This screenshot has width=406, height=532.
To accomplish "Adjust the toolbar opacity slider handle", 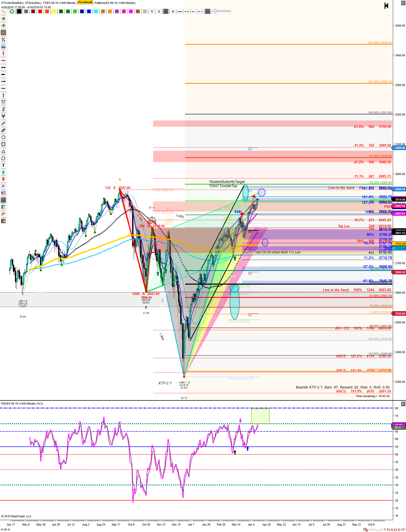I will pos(215,11).
